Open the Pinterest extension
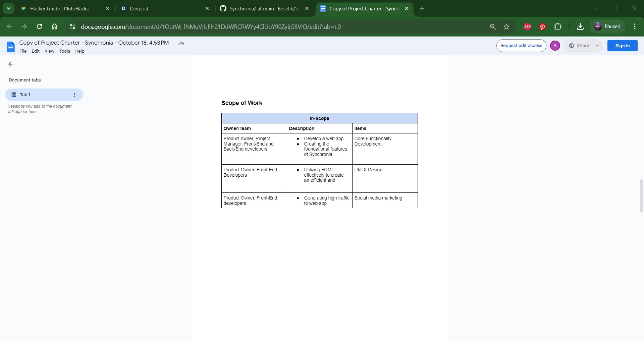The width and height of the screenshot is (644, 342). coord(542,26)
